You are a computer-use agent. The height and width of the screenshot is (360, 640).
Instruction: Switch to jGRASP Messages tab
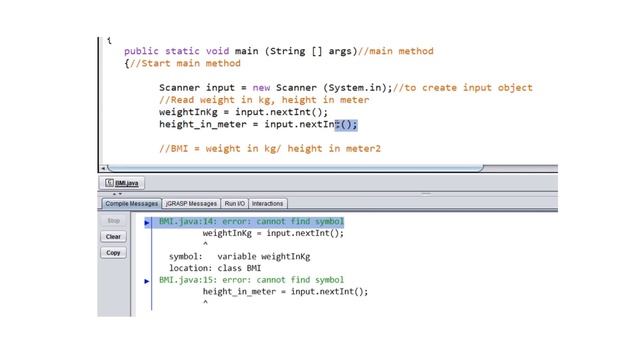(x=191, y=203)
